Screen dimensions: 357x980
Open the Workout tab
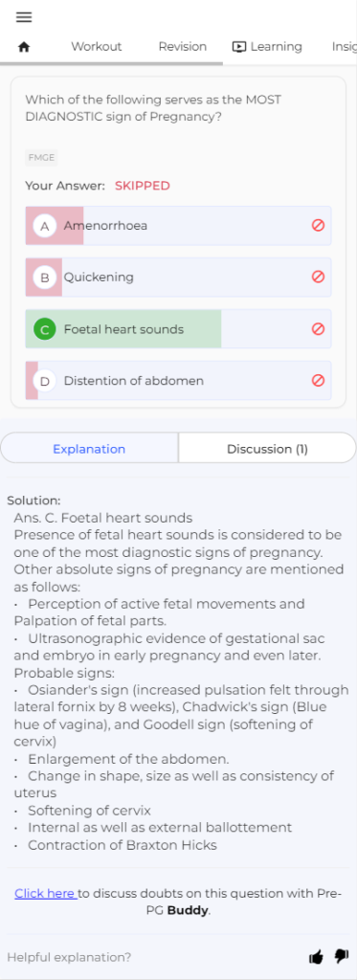(x=97, y=47)
